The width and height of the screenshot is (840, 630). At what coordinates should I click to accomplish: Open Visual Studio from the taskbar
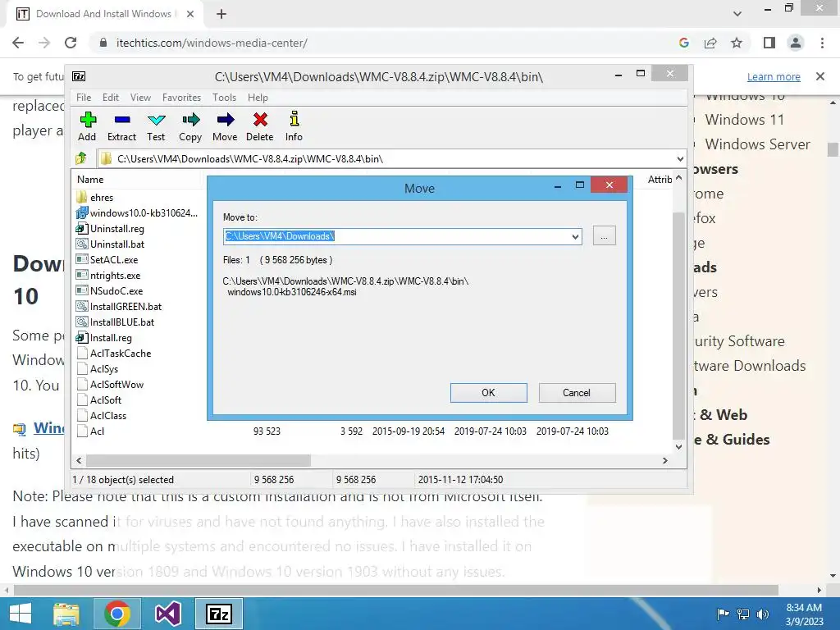167,614
